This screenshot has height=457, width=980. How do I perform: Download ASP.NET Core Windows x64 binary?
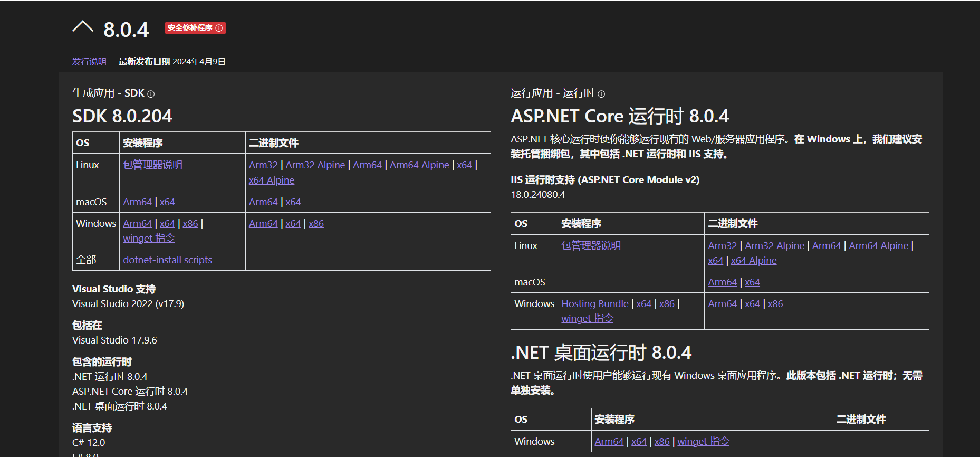[x=752, y=303]
